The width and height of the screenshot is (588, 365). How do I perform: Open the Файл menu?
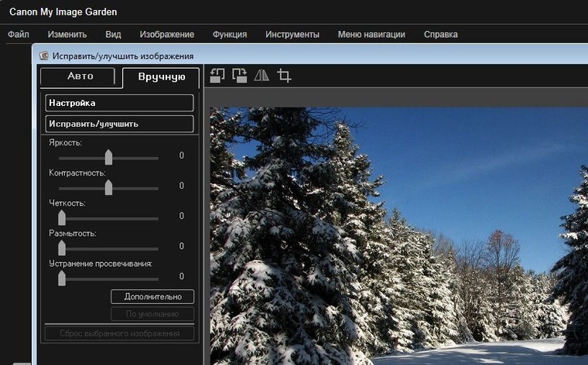(x=19, y=34)
